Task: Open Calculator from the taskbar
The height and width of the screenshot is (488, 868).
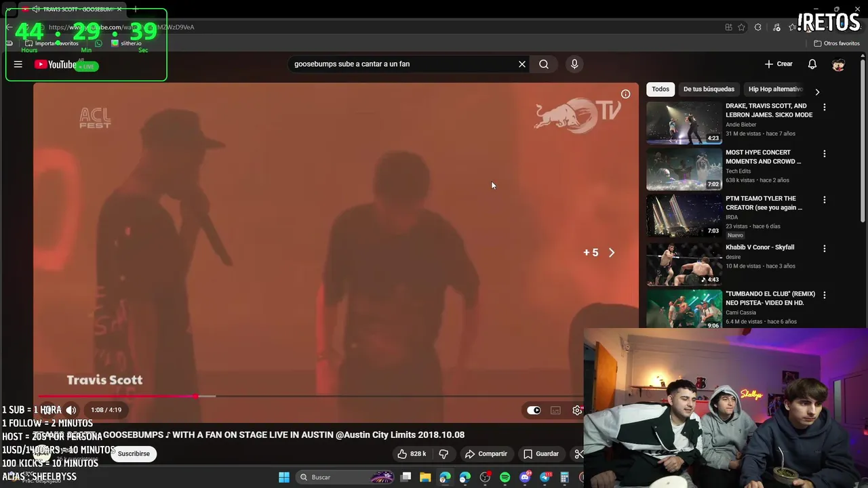Action: tap(564, 477)
